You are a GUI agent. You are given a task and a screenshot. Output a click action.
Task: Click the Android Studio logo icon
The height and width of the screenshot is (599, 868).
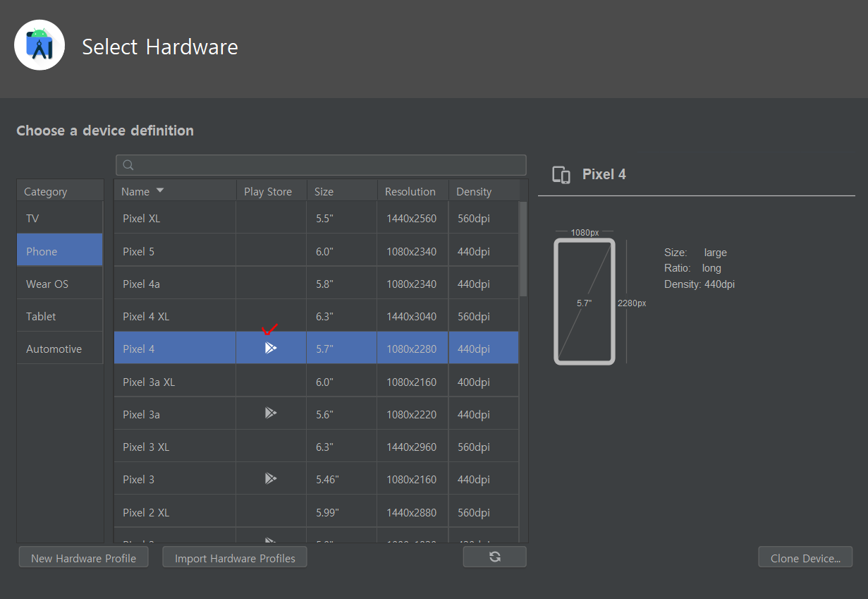pos(39,45)
